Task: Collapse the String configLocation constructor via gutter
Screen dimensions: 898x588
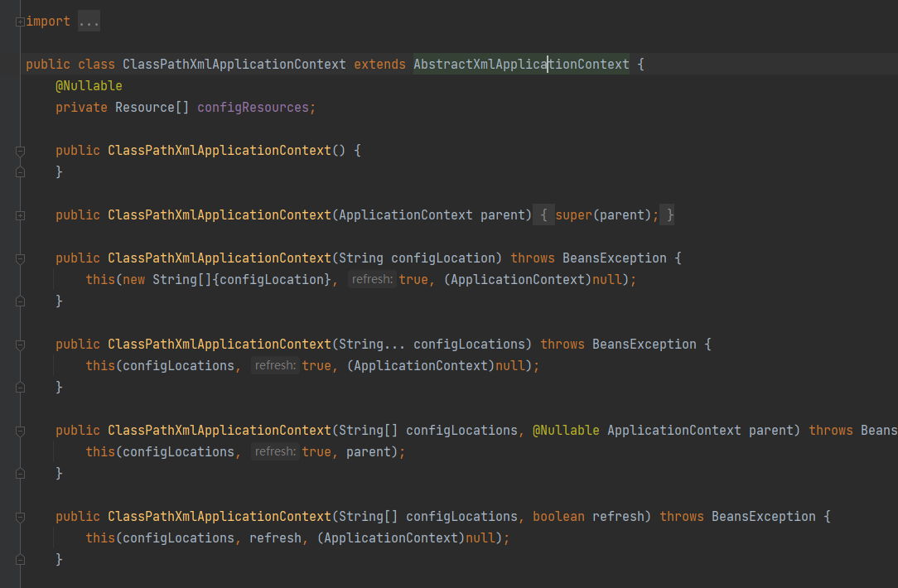Action: [x=20, y=258]
